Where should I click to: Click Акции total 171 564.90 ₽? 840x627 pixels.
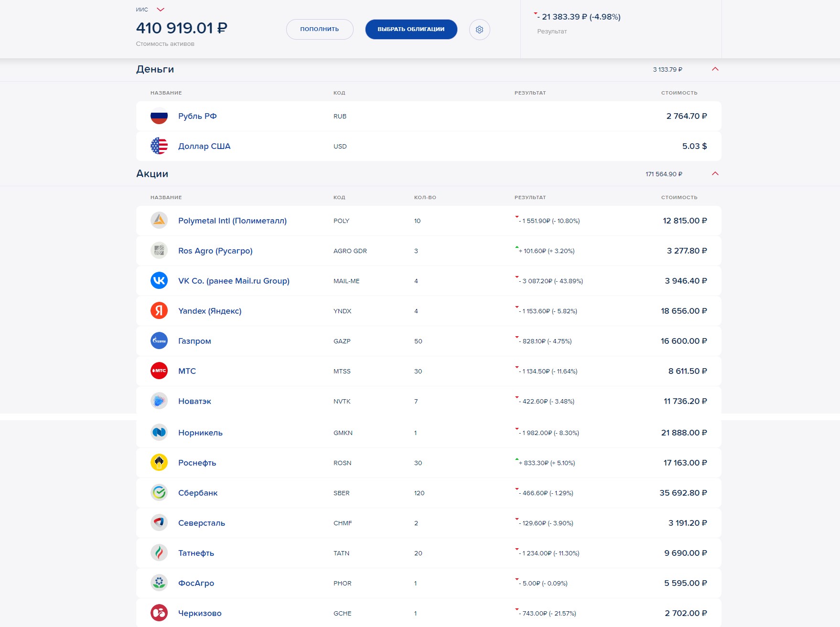664,174
